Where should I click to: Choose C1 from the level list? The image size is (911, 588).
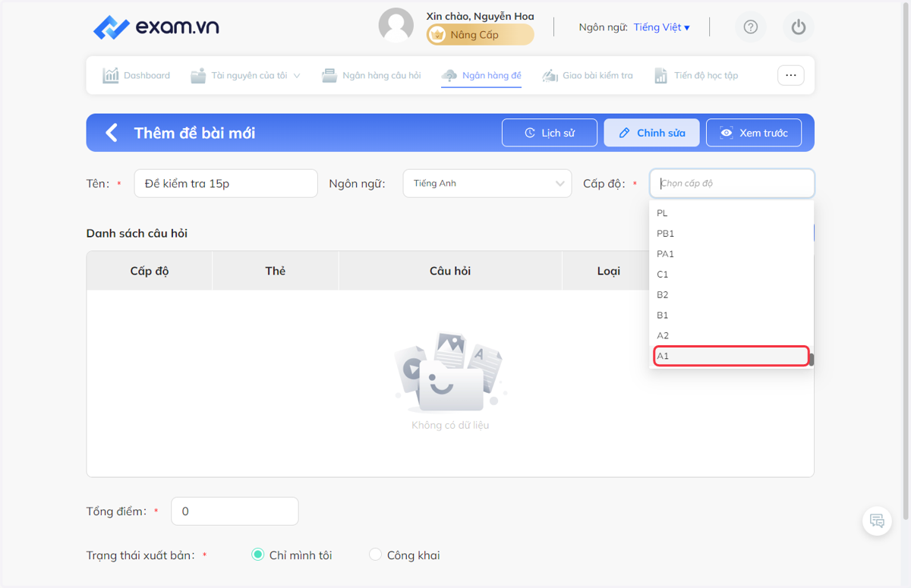731,275
